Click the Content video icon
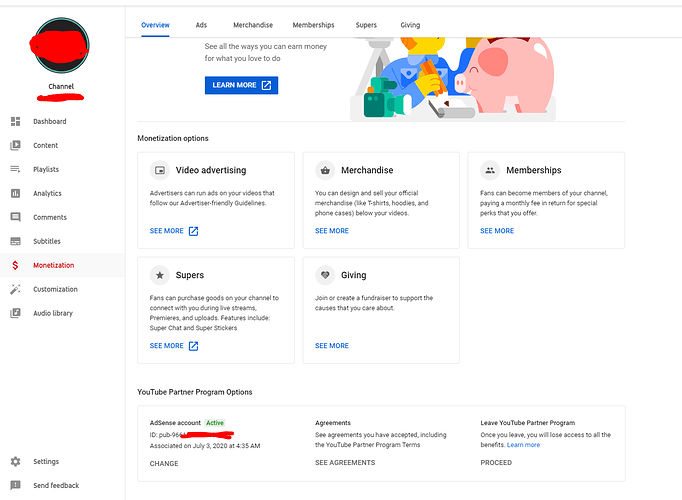Screen dimensions: 682x500 (x=15, y=145)
